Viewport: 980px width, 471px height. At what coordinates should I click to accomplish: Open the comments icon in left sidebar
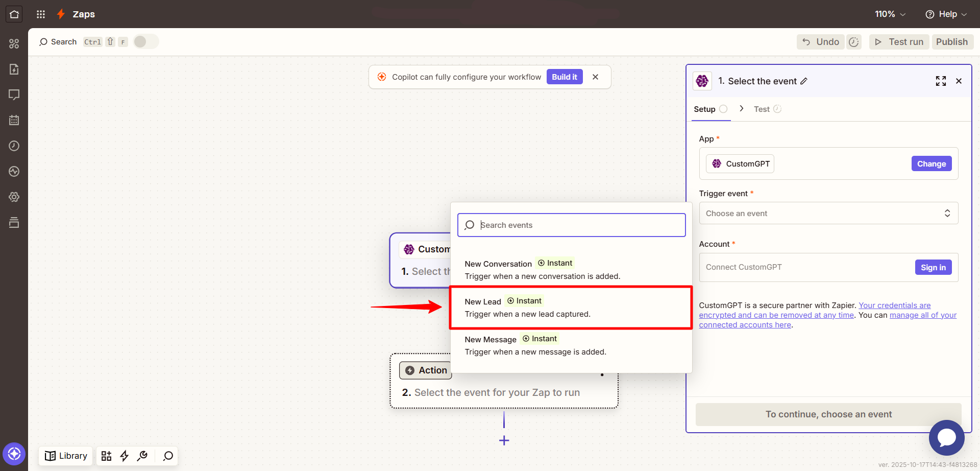14,95
